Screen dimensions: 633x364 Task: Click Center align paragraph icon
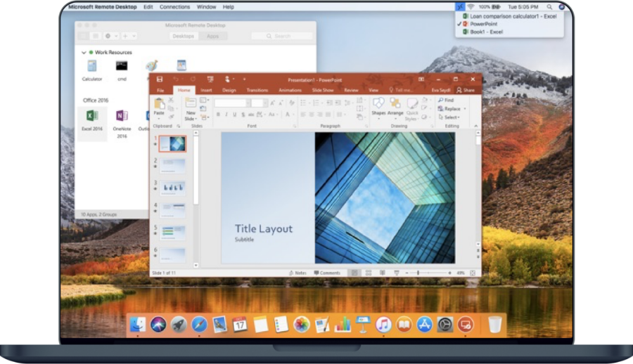(x=312, y=115)
